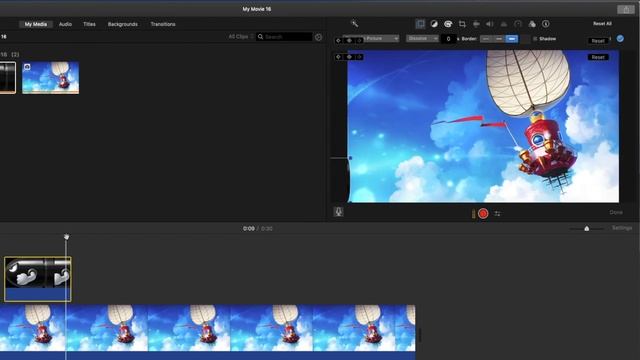Open clip filter and audio effects icon
This screenshot has height=360, width=640.
(532, 24)
